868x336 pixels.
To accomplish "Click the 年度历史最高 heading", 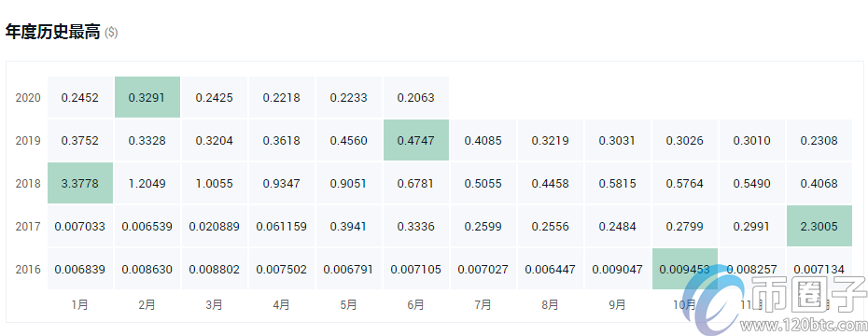I will coord(52,32).
